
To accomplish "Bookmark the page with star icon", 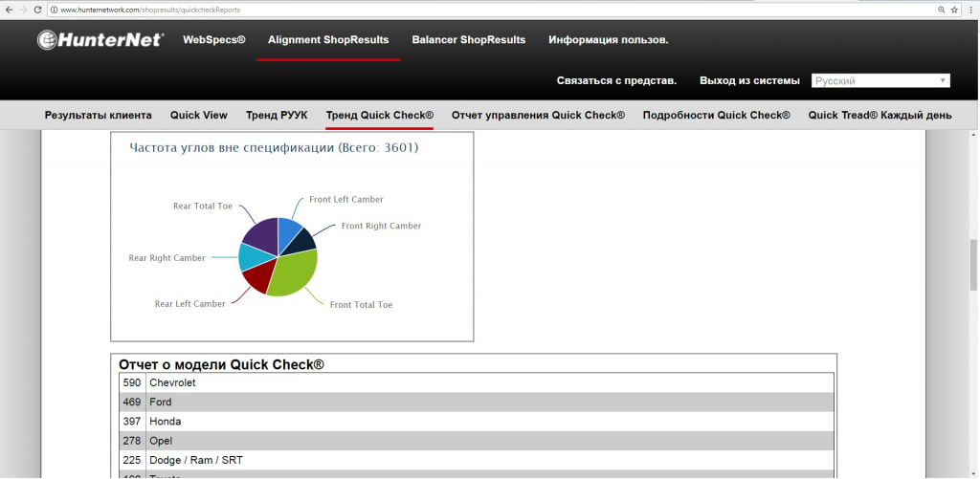I will 954,10.
